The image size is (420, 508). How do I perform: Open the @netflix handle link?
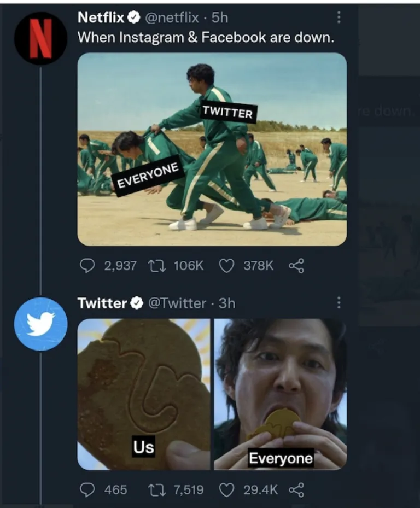[x=171, y=18]
